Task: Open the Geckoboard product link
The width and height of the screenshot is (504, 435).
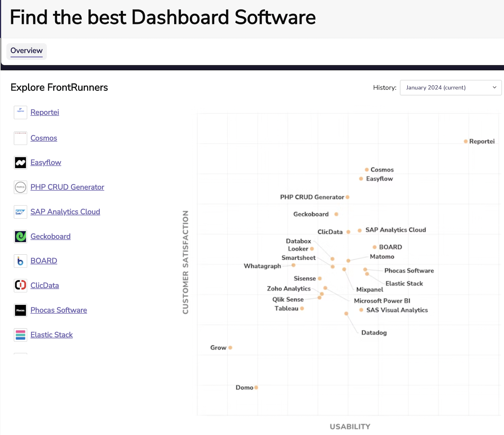Action: 50,236
